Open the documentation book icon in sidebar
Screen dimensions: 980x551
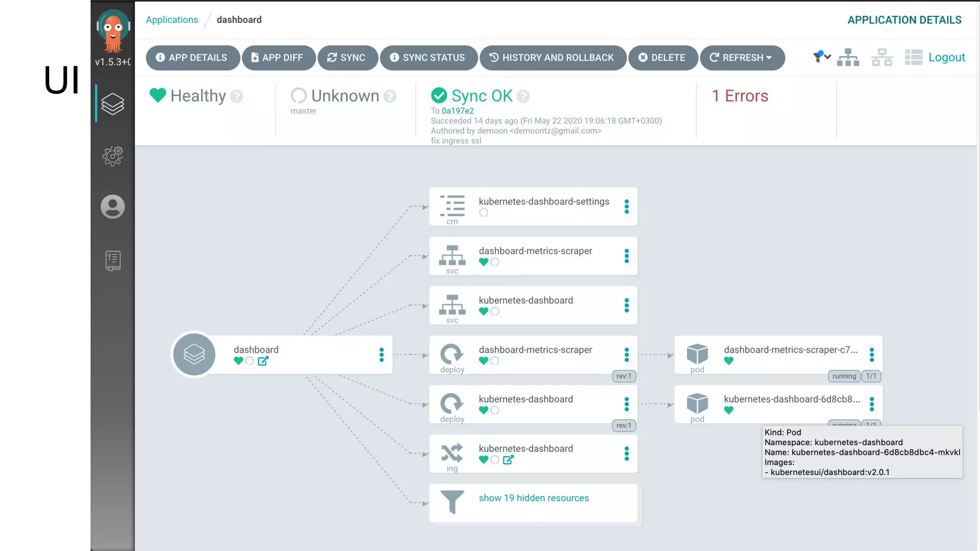[112, 261]
